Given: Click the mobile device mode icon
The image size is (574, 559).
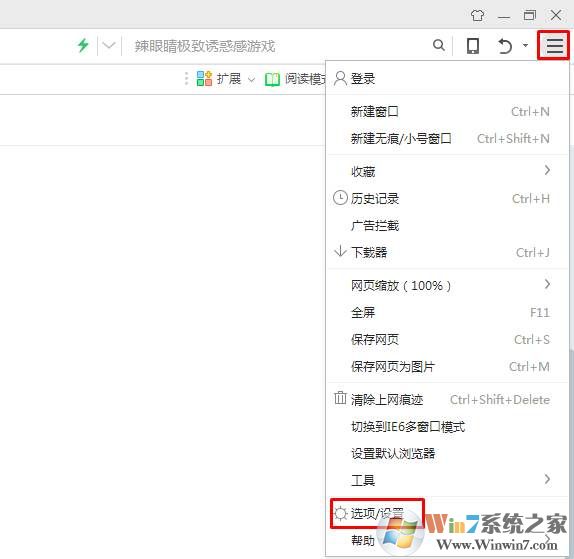Looking at the screenshot, I should point(473,46).
